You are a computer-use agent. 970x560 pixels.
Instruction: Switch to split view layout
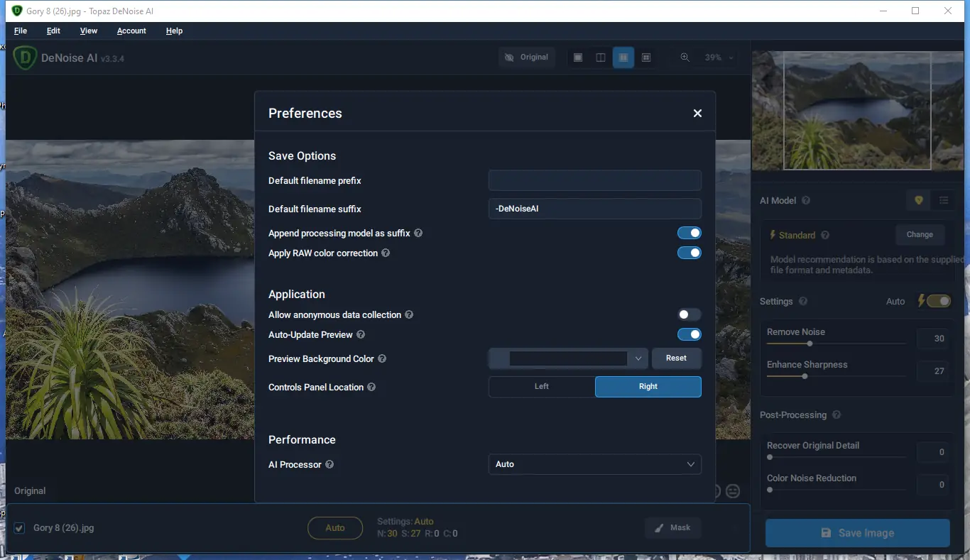tap(601, 57)
